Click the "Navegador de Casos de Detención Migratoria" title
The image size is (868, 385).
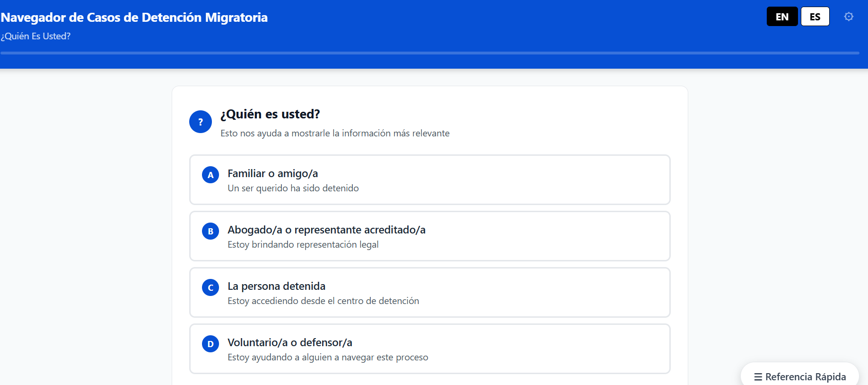(134, 18)
